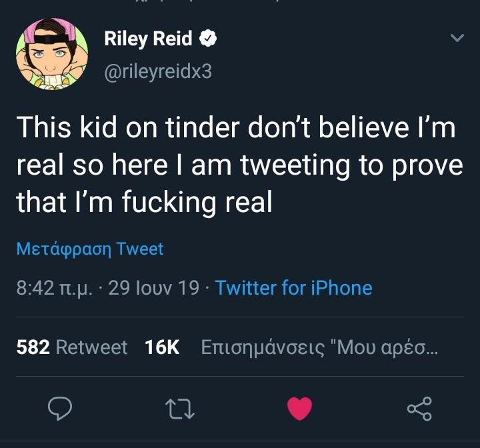
Task: Click the @rileyreidx3 handle
Action: tap(158, 71)
